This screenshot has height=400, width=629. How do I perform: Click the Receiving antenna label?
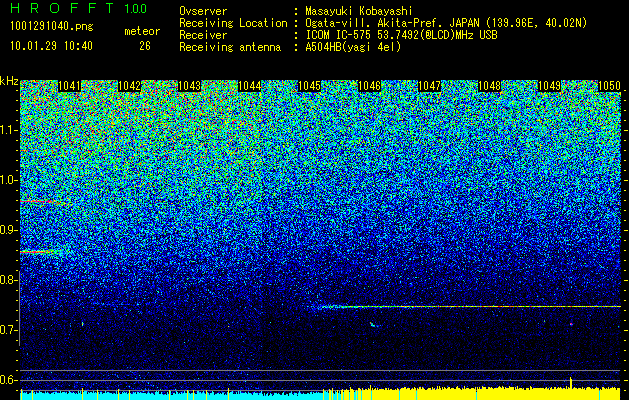coord(230,47)
